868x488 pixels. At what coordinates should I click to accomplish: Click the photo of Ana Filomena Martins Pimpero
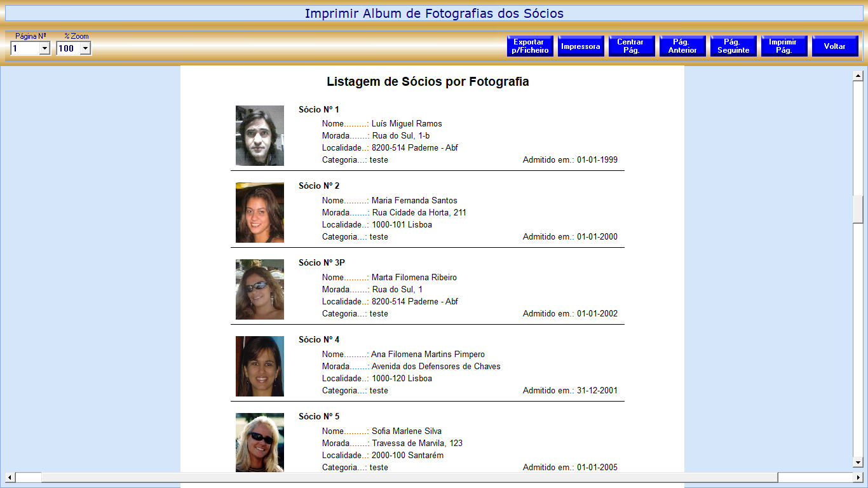coord(260,367)
